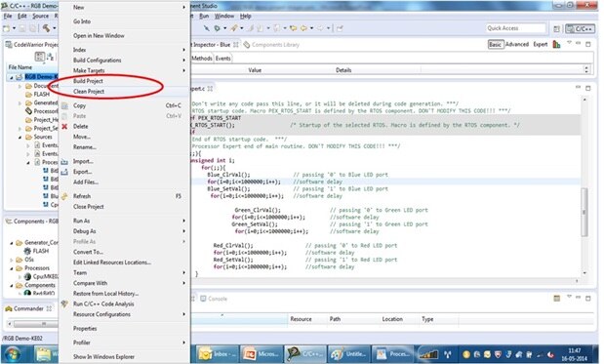Click the bar chart icon next to Expert

[x=556, y=44]
